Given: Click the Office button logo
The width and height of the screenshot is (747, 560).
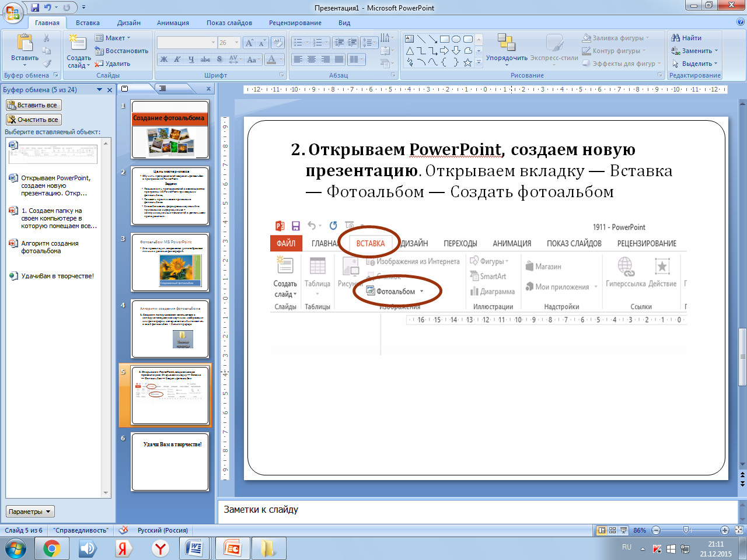Looking at the screenshot, I should point(12,12).
